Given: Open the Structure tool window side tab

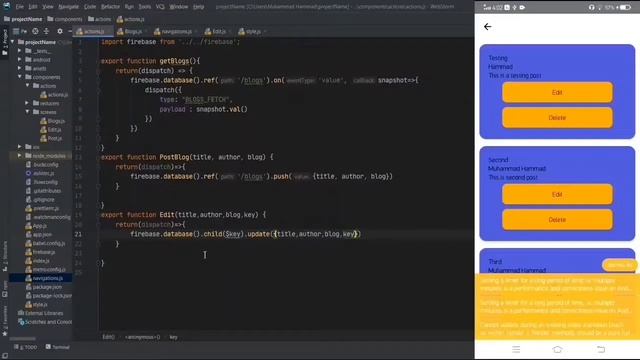Looking at the screenshot, I should point(4,256).
